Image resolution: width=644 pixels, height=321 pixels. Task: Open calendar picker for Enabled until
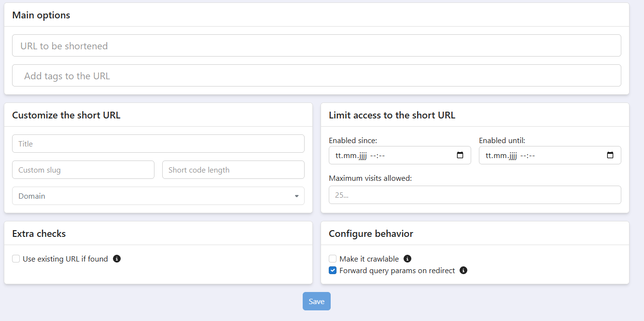610,155
